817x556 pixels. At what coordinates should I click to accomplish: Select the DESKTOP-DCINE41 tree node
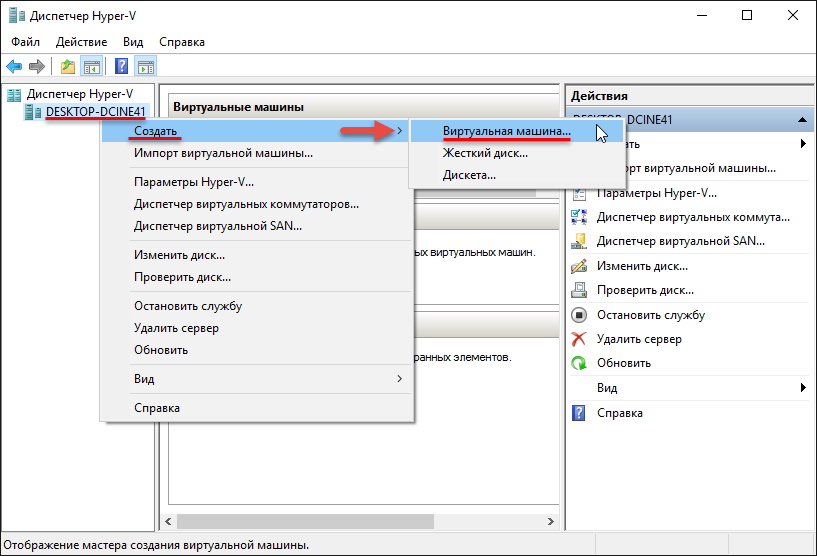click(95, 112)
